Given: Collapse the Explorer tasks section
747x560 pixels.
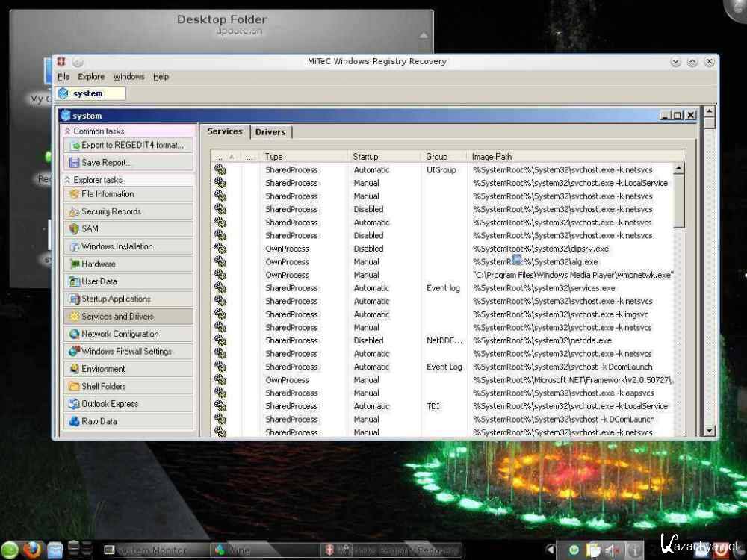Looking at the screenshot, I should click(x=68, y=180).
